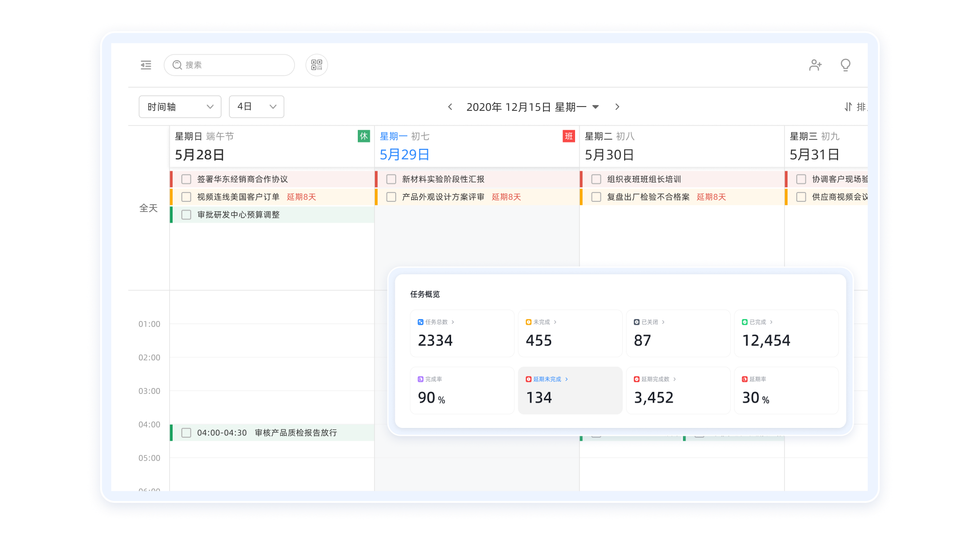The image size is (980, 533).
Task: Select the 134 overdue count value
Action: click(539, 398)
